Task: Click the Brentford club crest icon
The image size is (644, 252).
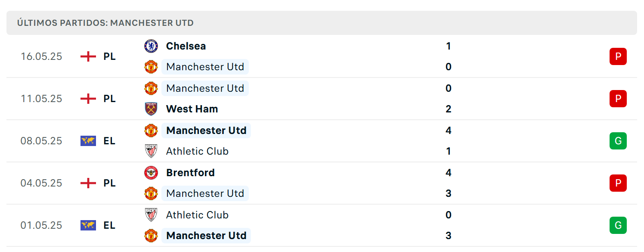Action: [151, 173]
